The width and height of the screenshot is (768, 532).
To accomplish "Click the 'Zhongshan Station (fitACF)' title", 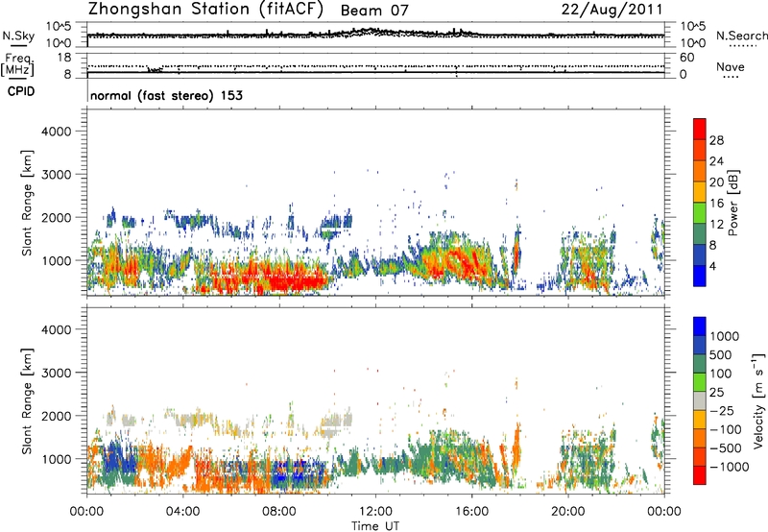I will 205,10.
